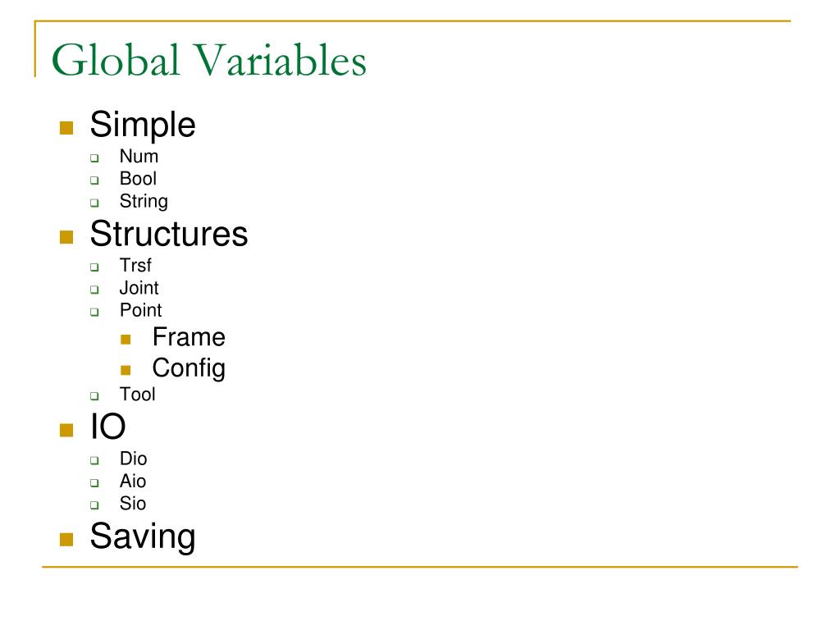Click the Joint sub-item
The image size is (840, 630).
tap(139, 288)
